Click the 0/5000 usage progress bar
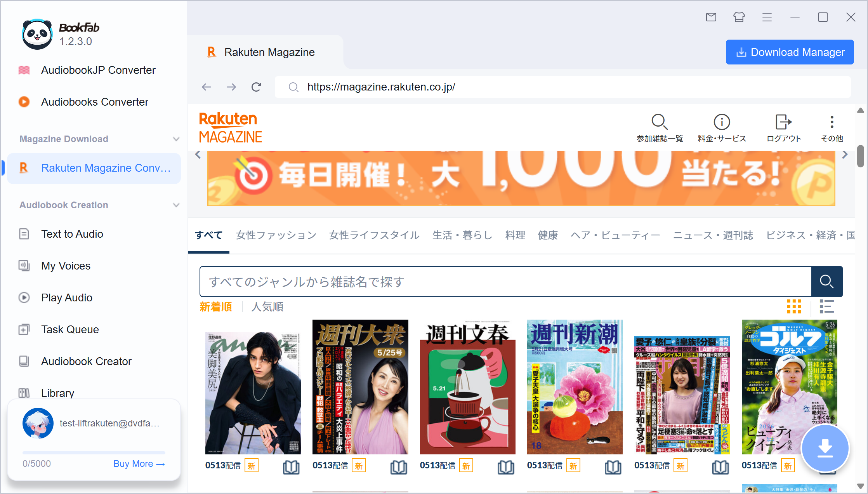The height and width of the screenshot is (494, 868). tap(94, 453)
